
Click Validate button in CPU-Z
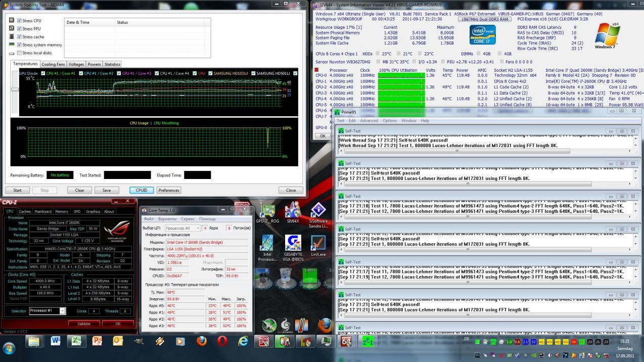pos(84,324)
